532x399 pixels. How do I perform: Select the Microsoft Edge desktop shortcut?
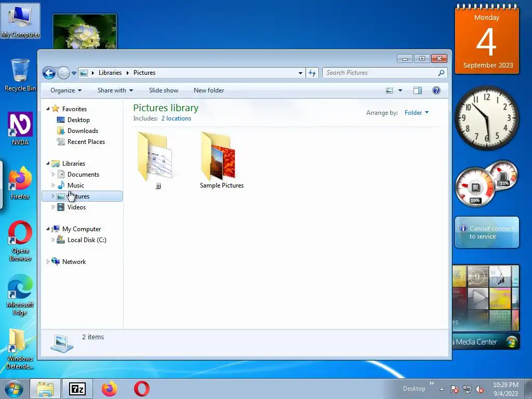pyautogui.click(x=20, y=295)
